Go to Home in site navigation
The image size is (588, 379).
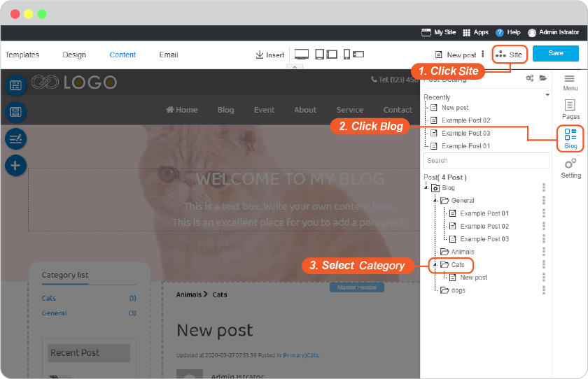pyautogui.click(x=182, y=110)
